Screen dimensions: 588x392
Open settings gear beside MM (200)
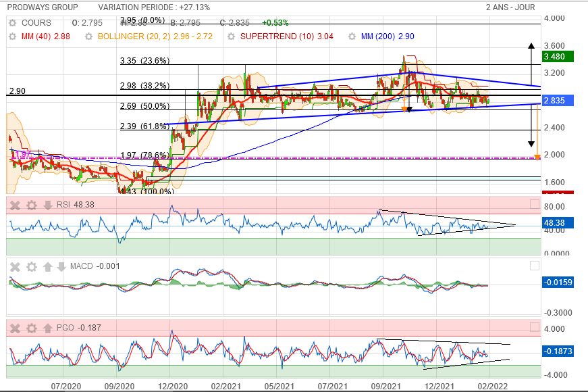[x=352, y=36]
